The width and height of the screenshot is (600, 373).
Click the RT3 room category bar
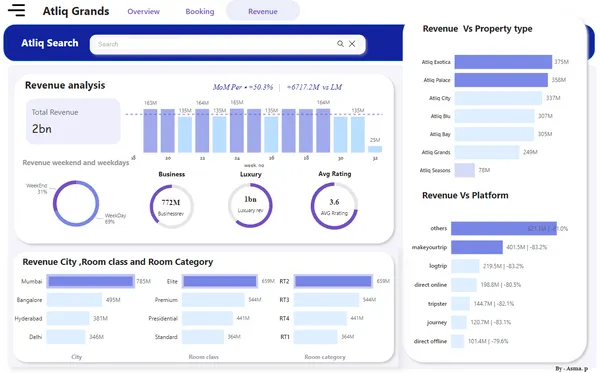(326, 300)
